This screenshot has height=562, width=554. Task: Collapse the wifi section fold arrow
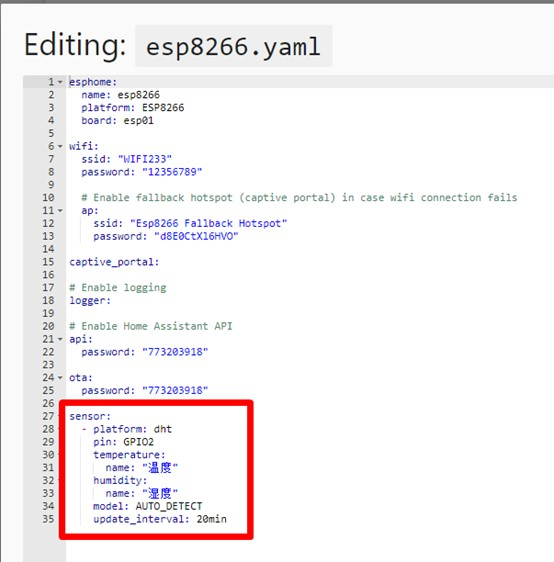[60, 146]
